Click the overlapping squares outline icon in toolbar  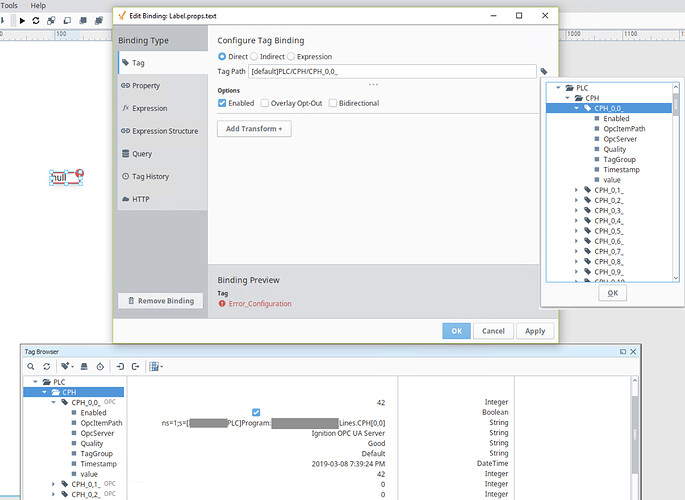tap(67, 21)
